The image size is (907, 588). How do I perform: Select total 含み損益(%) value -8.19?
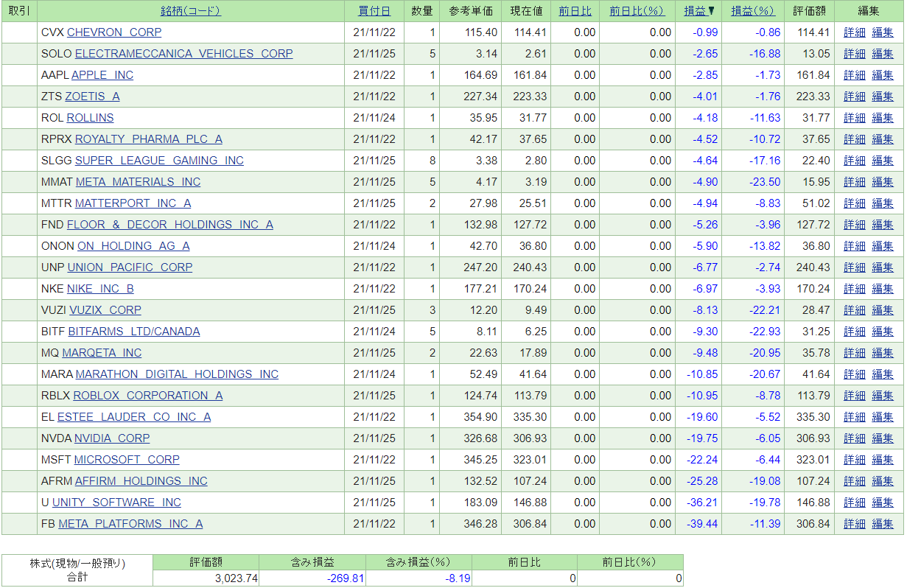458,578
